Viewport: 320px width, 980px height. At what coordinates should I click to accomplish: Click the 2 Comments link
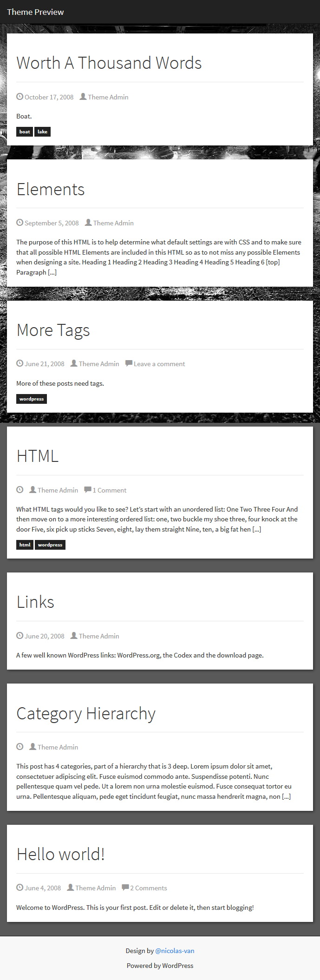pyautogui.click(x=148, y=888)
